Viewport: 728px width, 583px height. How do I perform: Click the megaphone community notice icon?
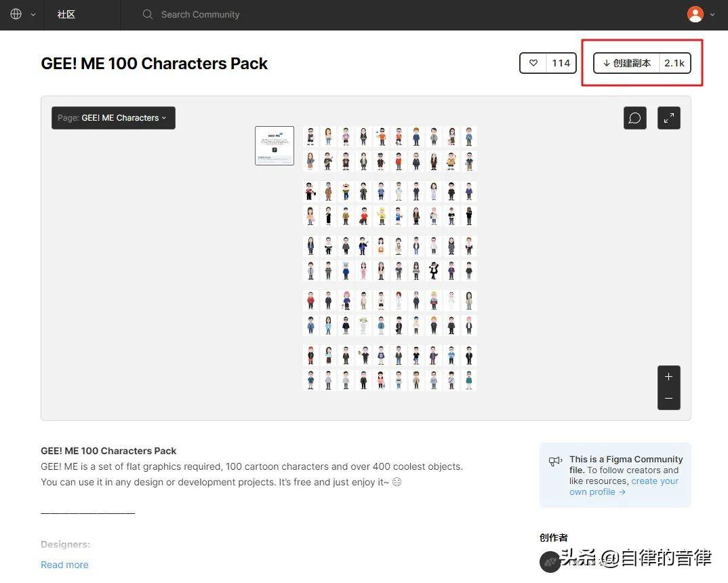coord(556,462)
